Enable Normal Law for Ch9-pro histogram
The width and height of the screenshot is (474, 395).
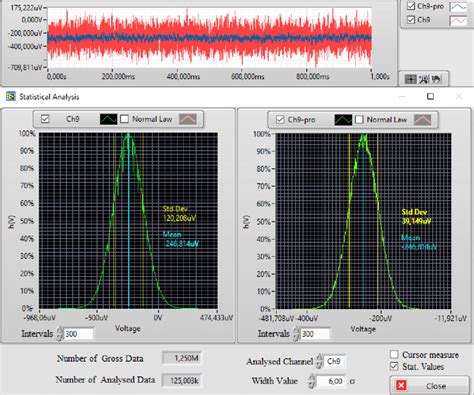[x=359, y=120]
